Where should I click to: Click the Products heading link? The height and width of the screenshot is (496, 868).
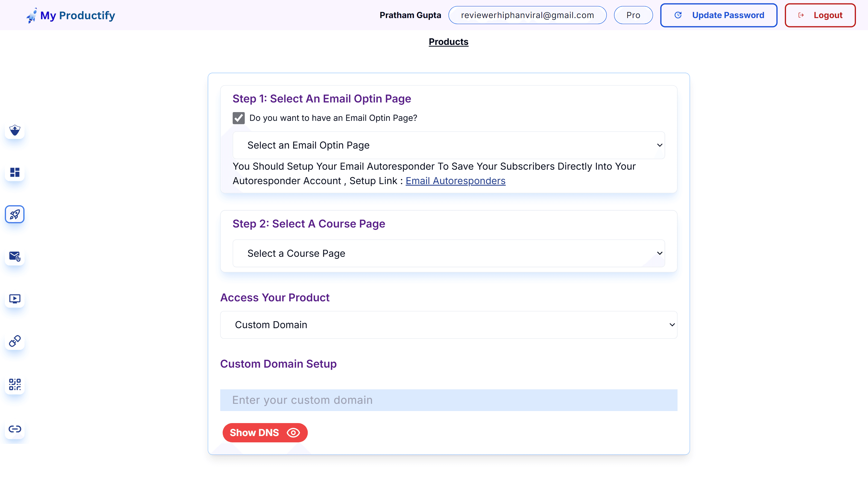[x=448, y=42]
